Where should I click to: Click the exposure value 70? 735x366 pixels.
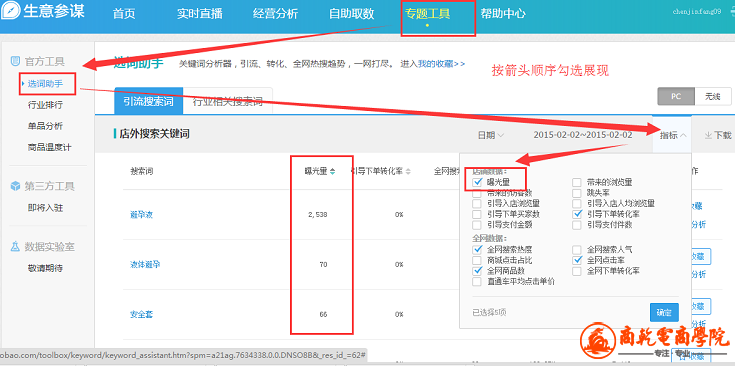coord(323,264)
